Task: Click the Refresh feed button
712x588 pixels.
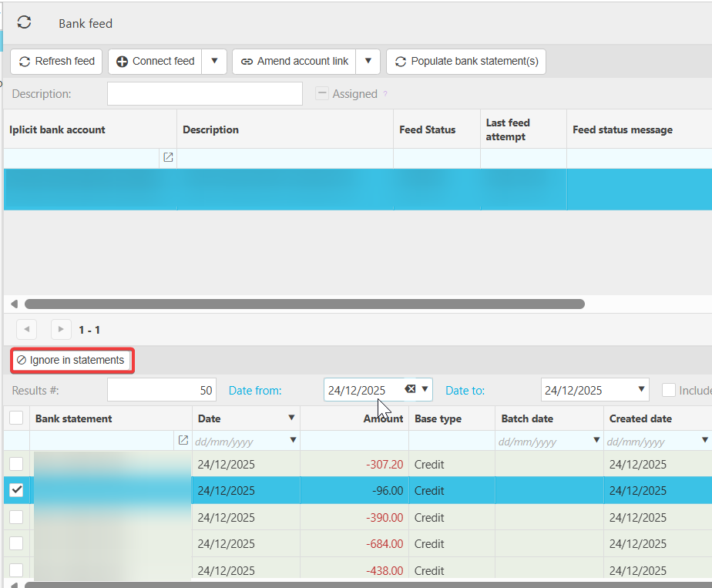Action: (56, 62)
